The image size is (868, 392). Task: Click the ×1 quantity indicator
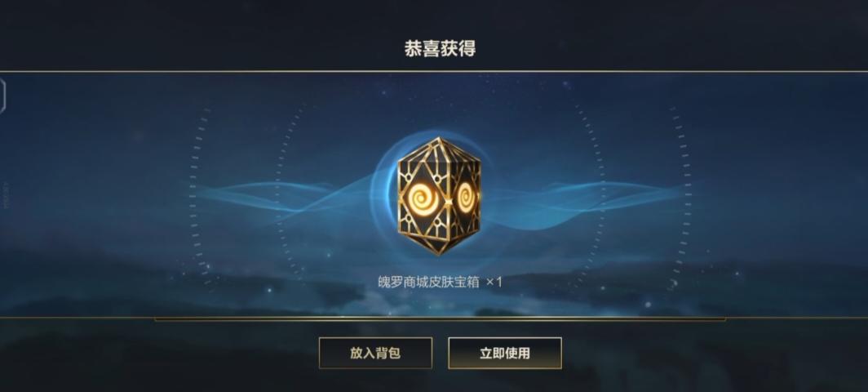[x=494, y=282]
